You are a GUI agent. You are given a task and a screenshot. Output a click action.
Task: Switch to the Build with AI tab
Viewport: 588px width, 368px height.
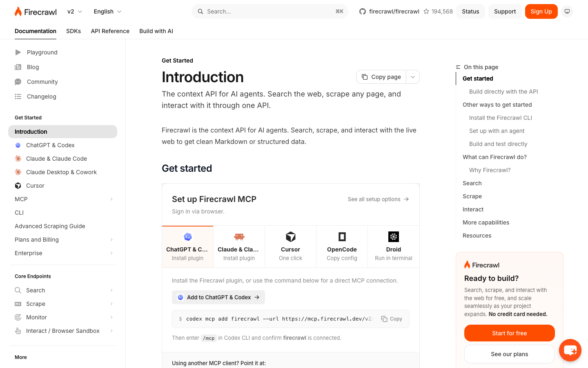pyautogui.click(x=156, y=31)
